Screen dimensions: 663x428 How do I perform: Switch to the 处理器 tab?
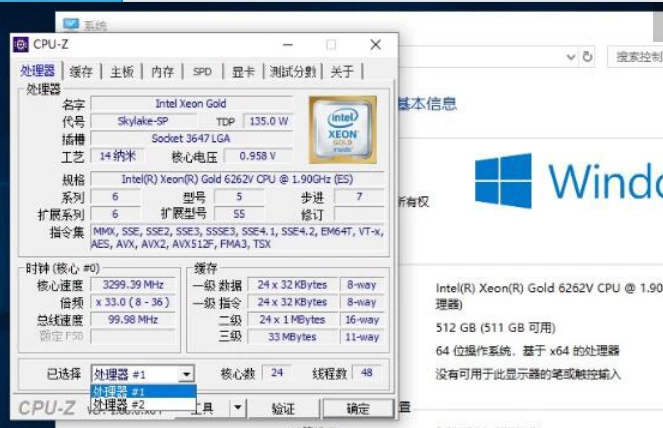pyautogui.click(x=38, y=71)
